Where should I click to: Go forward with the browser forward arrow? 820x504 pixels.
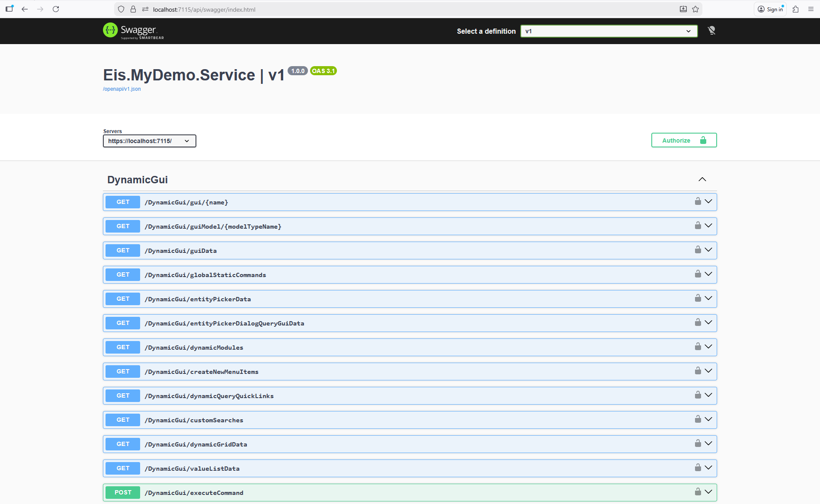[40, 9]
